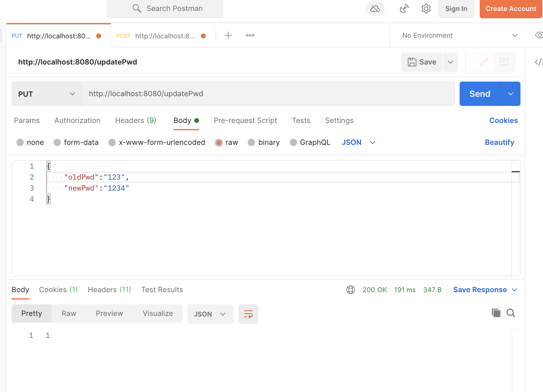Viewport: 543px width, 392px height.
Task: Open the response JSON format dropdown
Action: coord(211,314)
